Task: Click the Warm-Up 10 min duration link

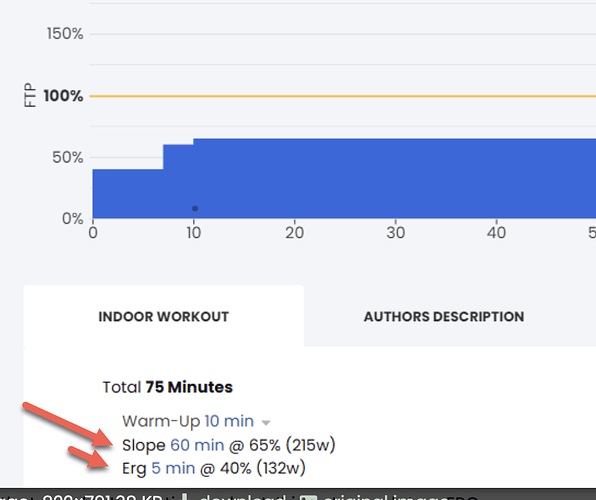Action: (229, 421)
